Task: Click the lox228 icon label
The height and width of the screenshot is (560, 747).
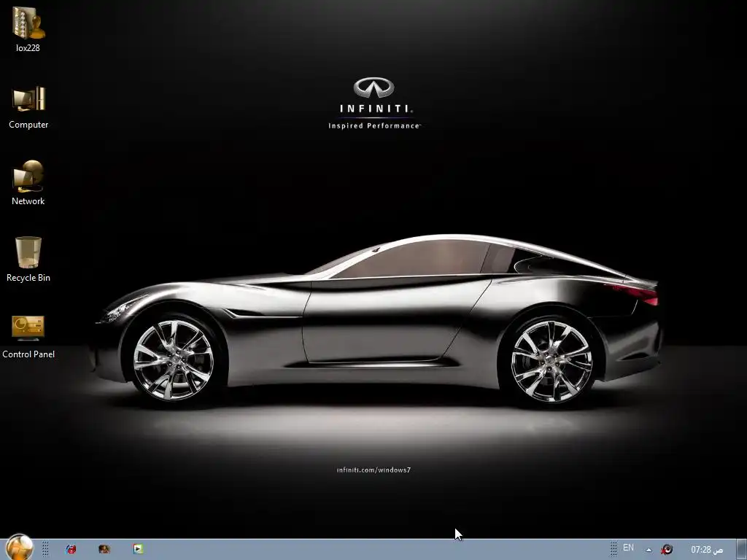Action: click(28, 48)
